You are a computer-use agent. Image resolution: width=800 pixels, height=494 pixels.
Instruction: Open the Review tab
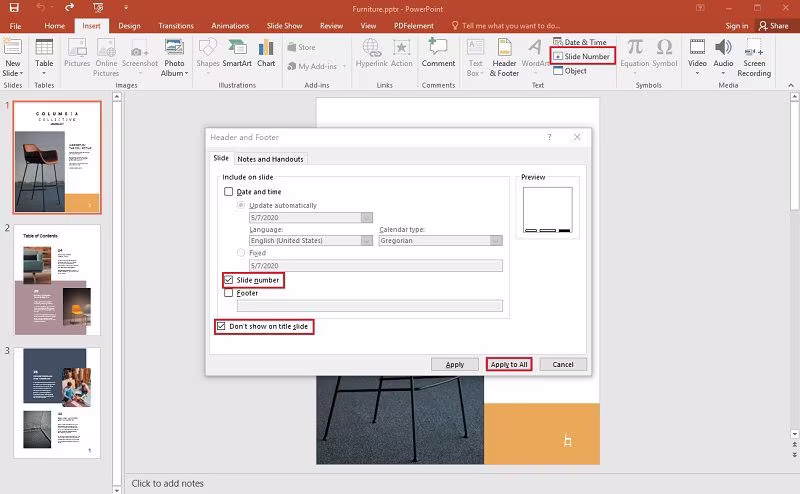click(331, 26)
